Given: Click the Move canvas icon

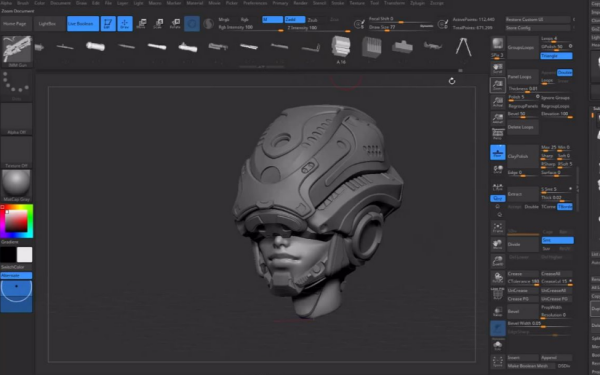Looking at the screenshot, I should (497, 244).
